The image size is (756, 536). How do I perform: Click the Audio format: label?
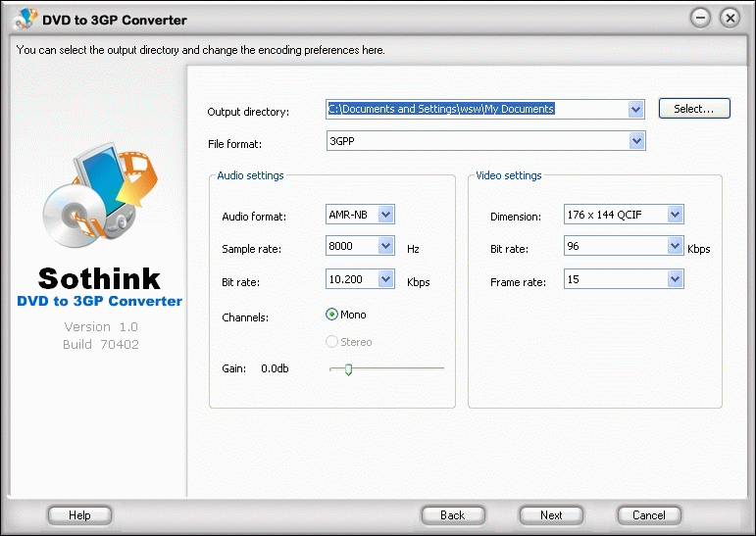pyautogui.click(x=254, y=217)
